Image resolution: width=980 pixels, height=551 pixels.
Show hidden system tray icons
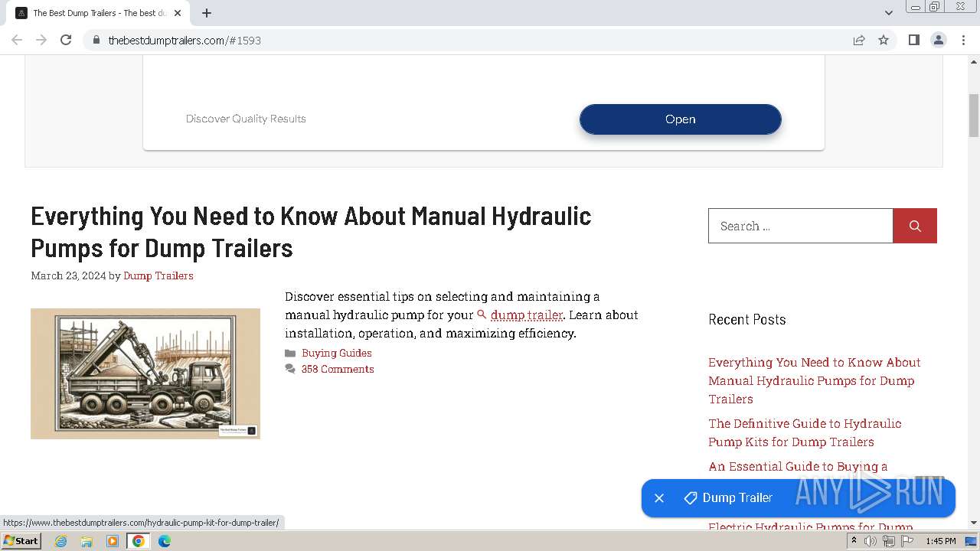pyautogui.click(x=854, y=541)
